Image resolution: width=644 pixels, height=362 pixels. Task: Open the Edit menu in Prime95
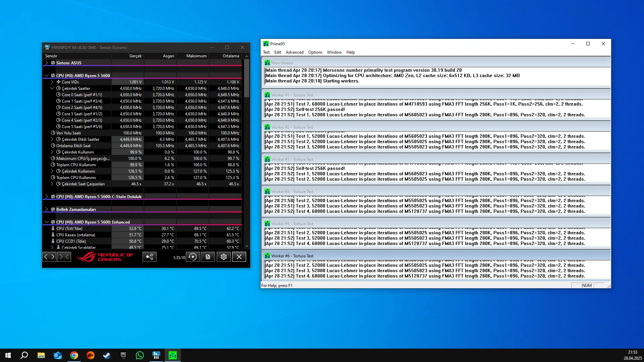(x=278, y=52)
